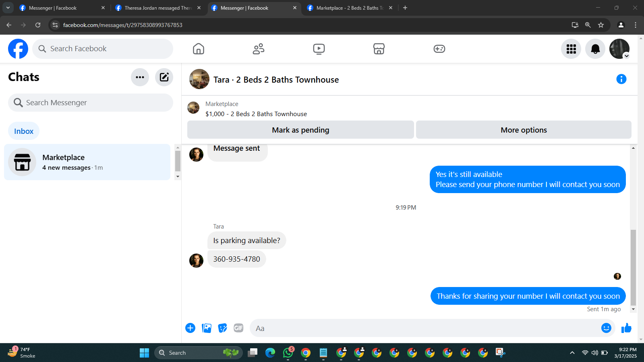Show hidden system tray icons
The width and height of the screenshot is (644, 362).
[x=572, y=353]
